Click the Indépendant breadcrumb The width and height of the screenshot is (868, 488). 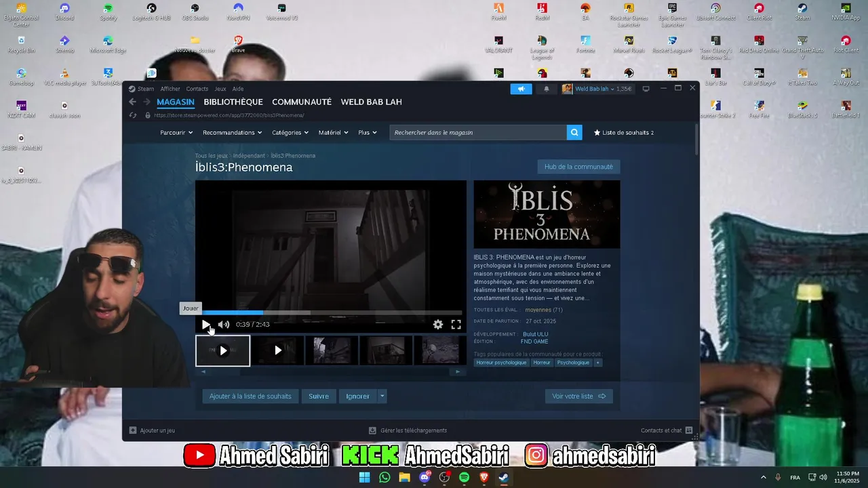click(x=249, y=156)
